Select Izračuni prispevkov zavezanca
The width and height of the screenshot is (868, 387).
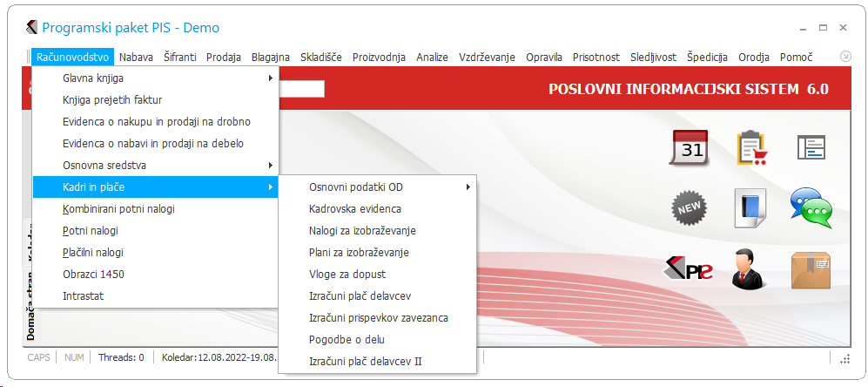(377, 317)
